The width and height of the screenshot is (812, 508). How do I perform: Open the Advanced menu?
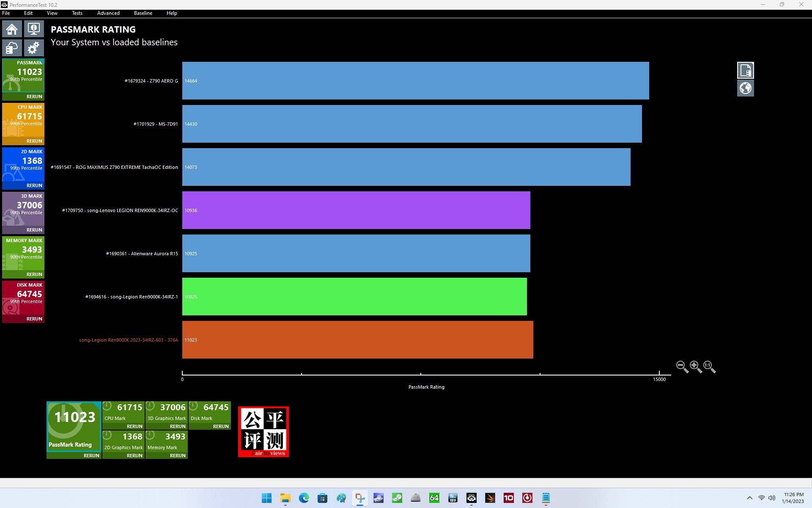pos(108,13)
